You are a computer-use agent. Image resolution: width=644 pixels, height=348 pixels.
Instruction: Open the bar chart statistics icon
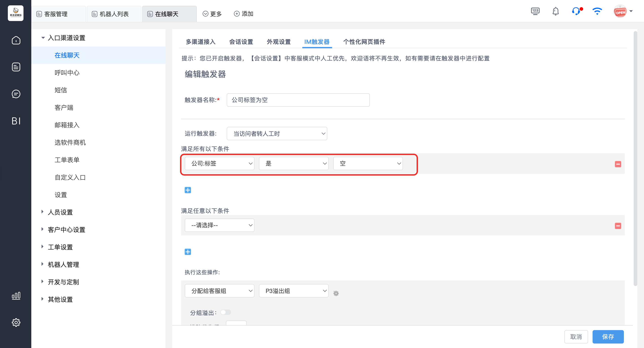[16, 296]
